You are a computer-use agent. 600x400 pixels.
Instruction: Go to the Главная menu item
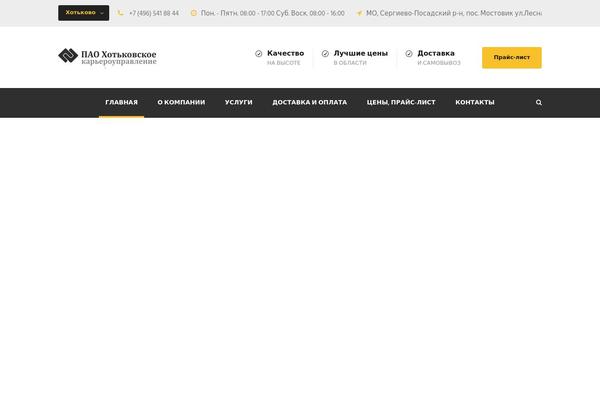click(x=121, y=103)
